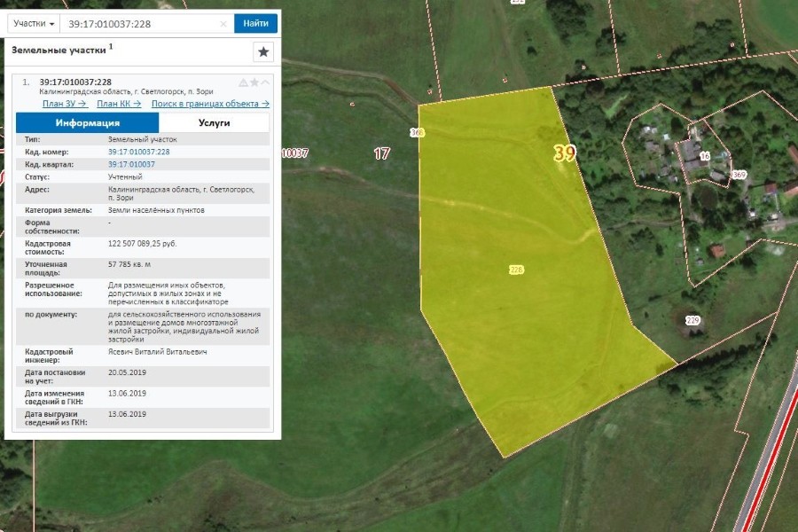Screen dimensions: 798x532
Task: Clear the search field with the X icon
Action: point(223,24)
